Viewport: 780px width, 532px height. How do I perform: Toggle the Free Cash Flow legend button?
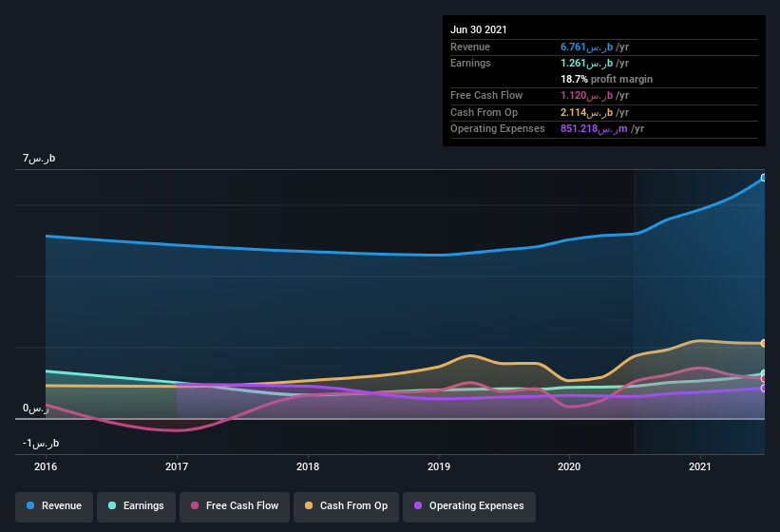[x=235, y=506]
